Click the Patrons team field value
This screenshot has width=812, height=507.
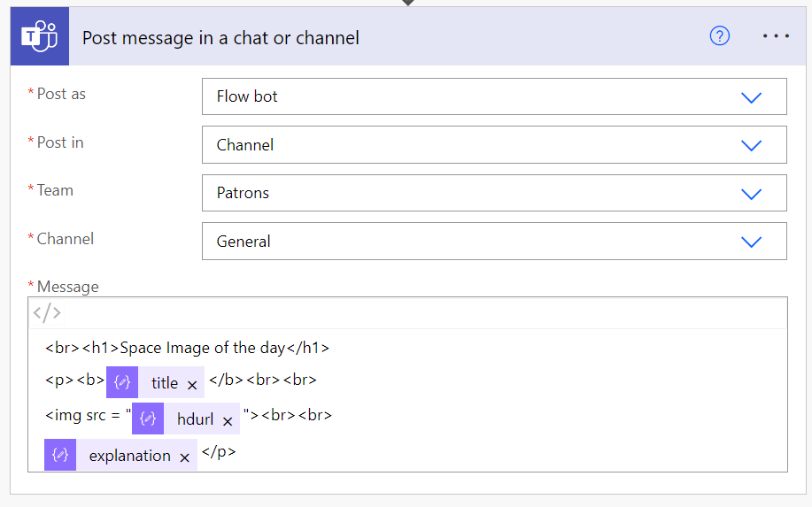243,193
